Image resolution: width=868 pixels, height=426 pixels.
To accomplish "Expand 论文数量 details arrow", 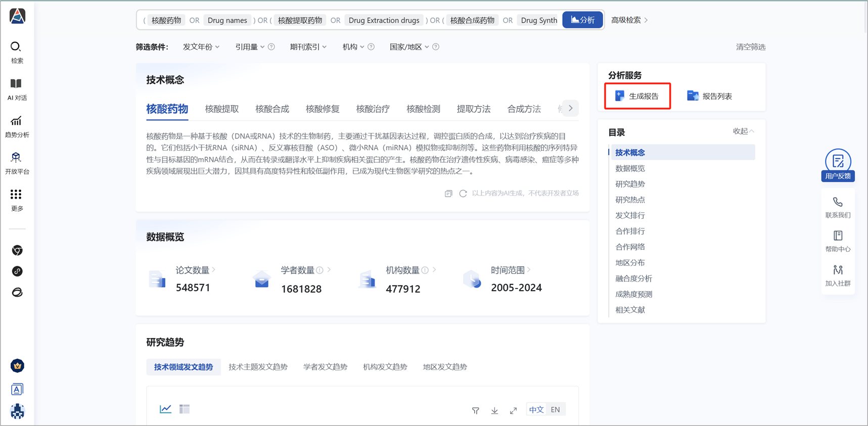I will [214, 270].
